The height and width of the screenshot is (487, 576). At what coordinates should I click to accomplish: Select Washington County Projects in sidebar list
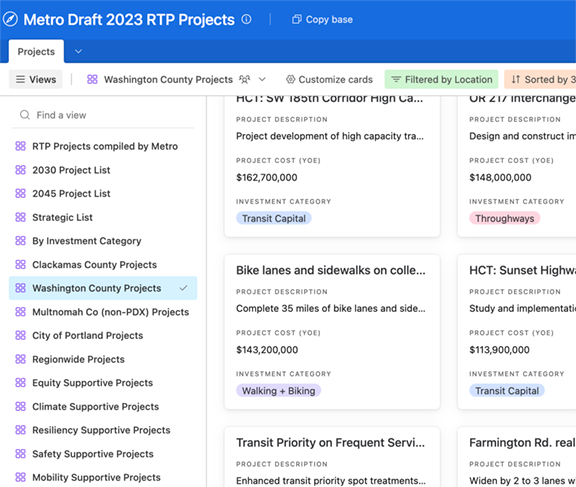(103, 288)
